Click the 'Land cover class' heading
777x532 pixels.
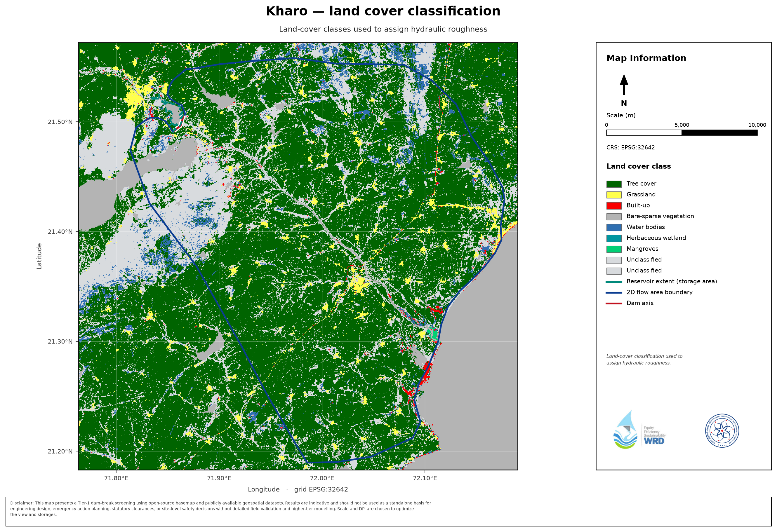[639, 166]
